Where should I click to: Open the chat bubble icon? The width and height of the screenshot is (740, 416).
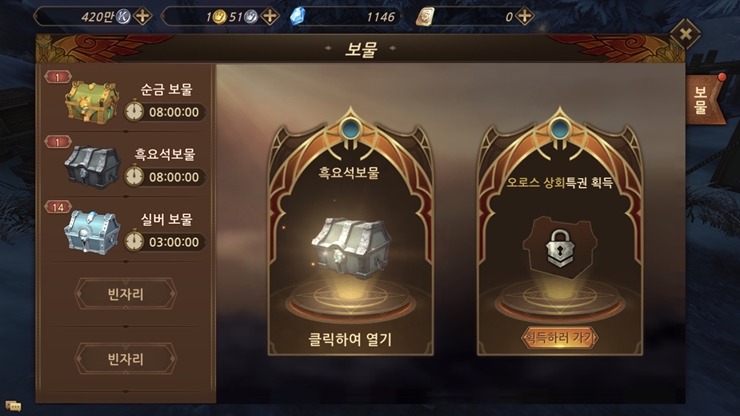[x=13, y=405]
